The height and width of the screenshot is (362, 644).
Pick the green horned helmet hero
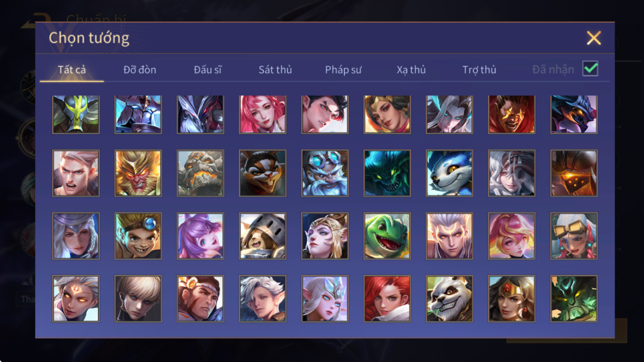[x=76, y=115]
